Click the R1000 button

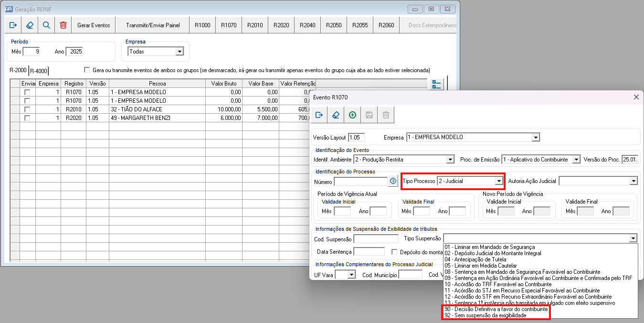(x=202, y=25)
